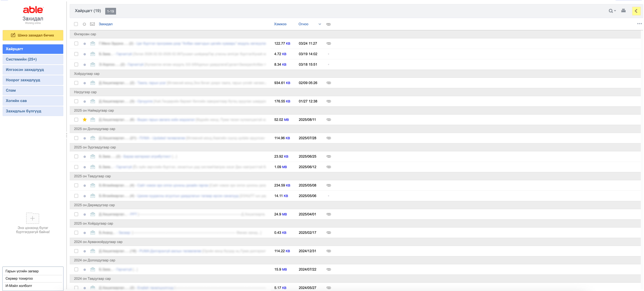Check the box for the 03/19 14:02 message
Viewport: 644px width, 291px height.
(x=76, y=54)
